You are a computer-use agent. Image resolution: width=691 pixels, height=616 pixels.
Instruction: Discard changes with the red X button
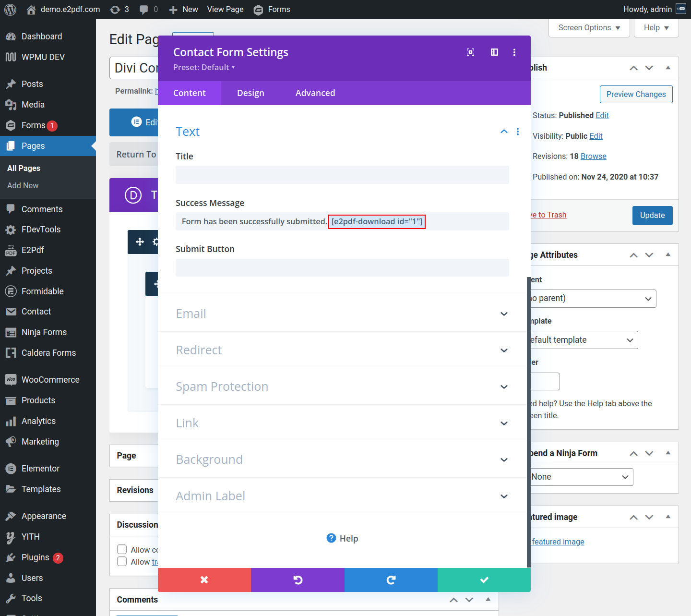point(204,580)
